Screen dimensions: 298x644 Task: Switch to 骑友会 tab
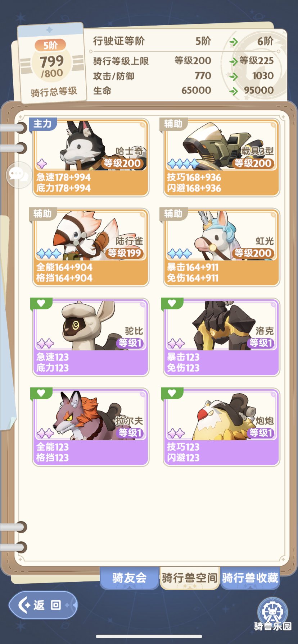coord(129,578)
